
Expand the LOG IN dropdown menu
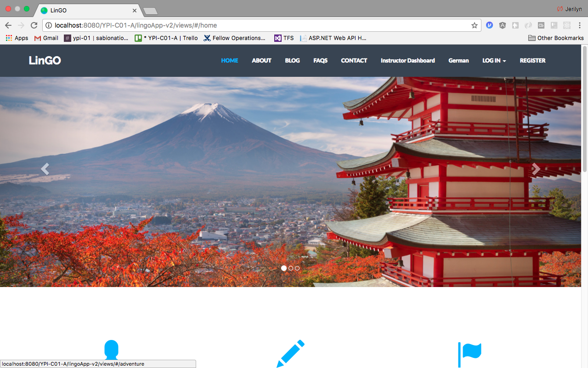[494, 61]
